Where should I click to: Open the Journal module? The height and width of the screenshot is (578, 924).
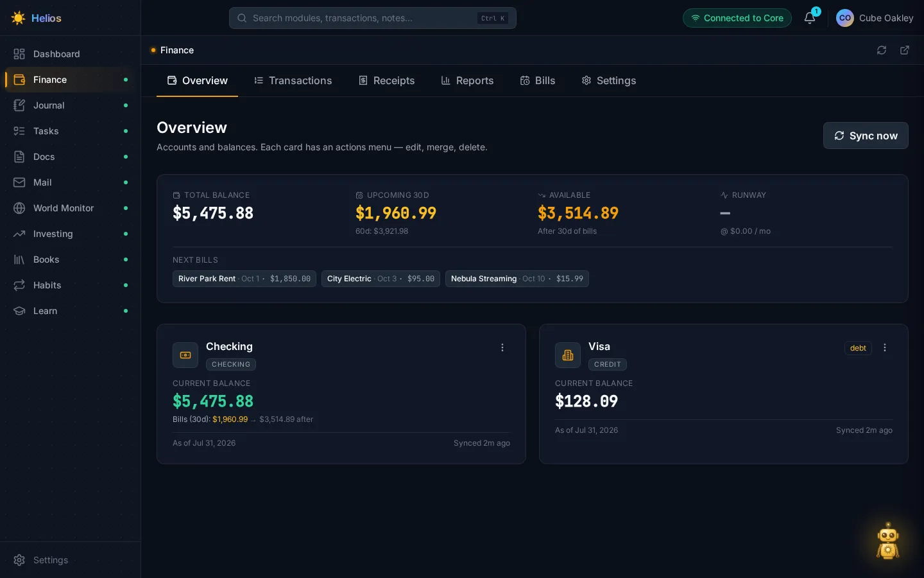[71, 105]
